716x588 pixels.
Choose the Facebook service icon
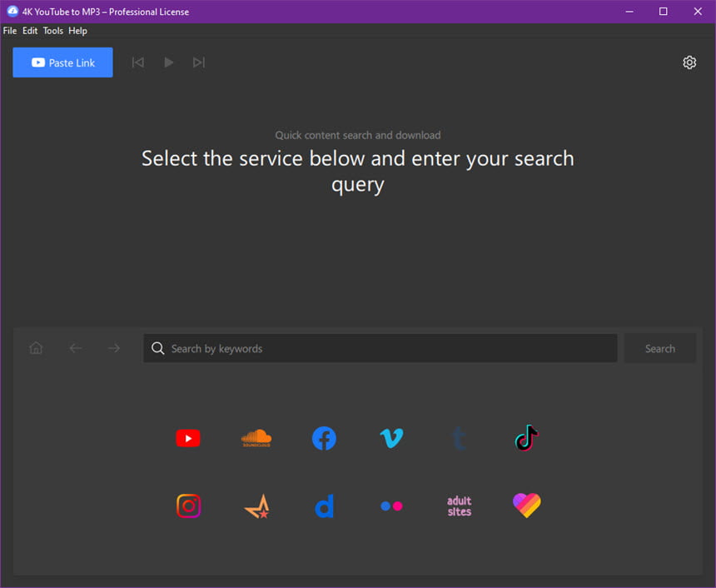(x=324, y=438)
